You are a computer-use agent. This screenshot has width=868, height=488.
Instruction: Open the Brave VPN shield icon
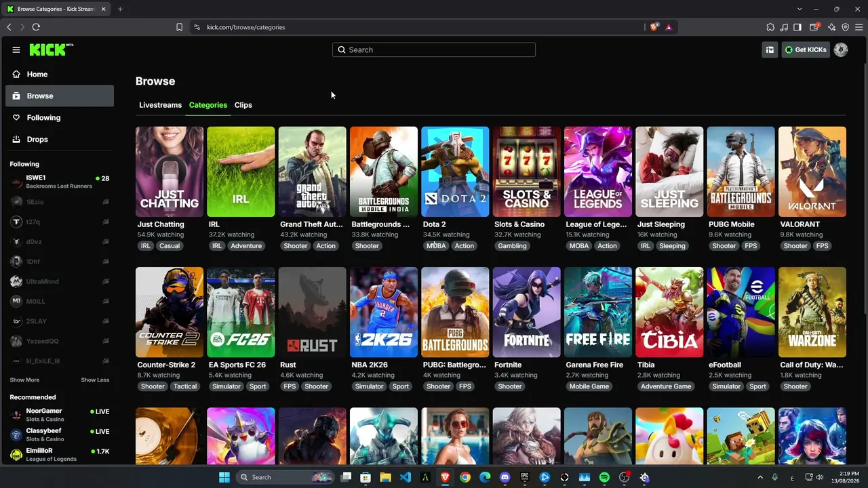tap(845, 27)
